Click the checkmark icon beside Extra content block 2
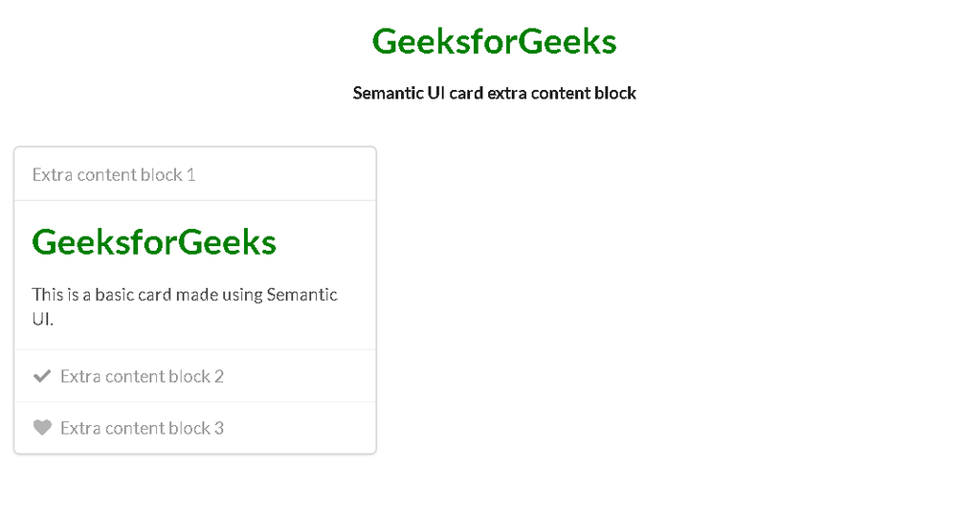Screen dimensions: 980x515 click(x=41, y=376)
